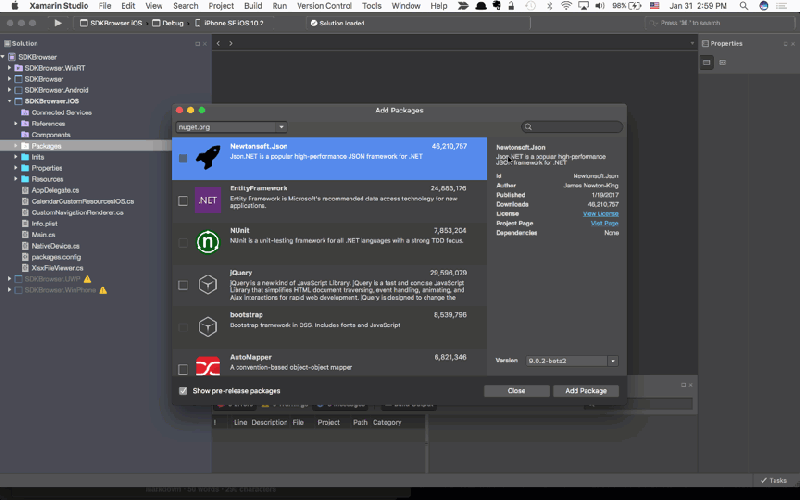Check the Newtonsoft.Json package checkbox
This screenshot has height=500, width=800.
tap(183, 158)
